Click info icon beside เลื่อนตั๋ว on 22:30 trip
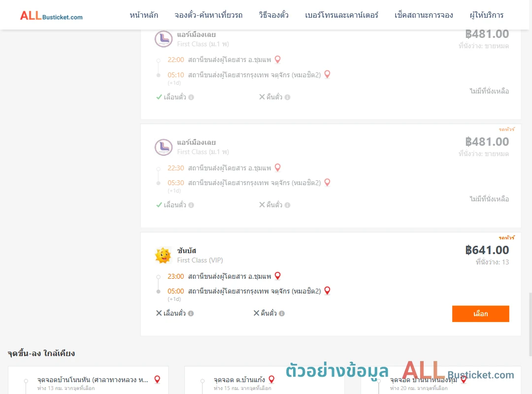532x394 pixels. 191,205
